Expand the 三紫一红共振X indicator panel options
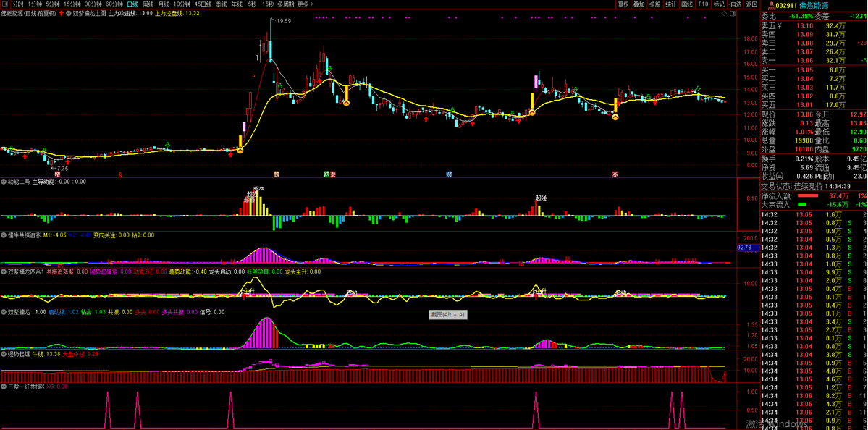The image size is (868, 430). 4,387
